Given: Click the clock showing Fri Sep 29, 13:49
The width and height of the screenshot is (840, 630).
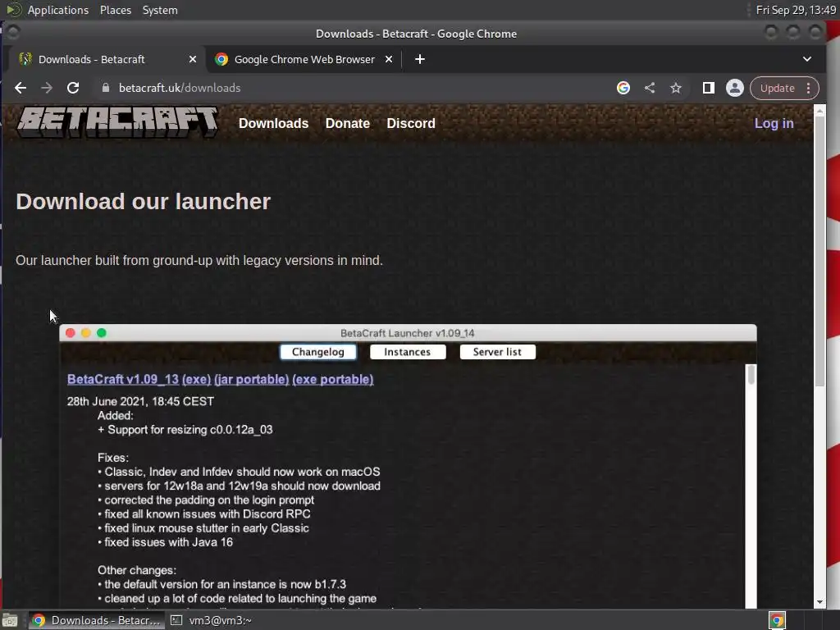Looking at the screenshot, I should click(796, 10).
